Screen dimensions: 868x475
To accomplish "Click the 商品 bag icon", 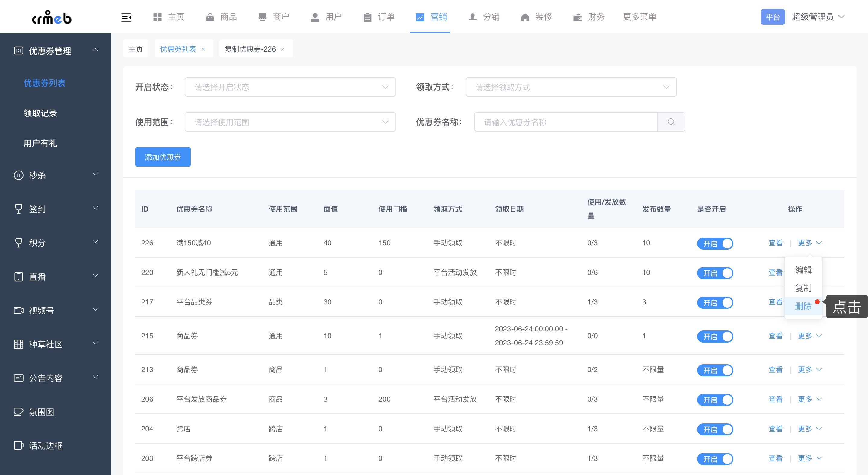I will 210,17.
